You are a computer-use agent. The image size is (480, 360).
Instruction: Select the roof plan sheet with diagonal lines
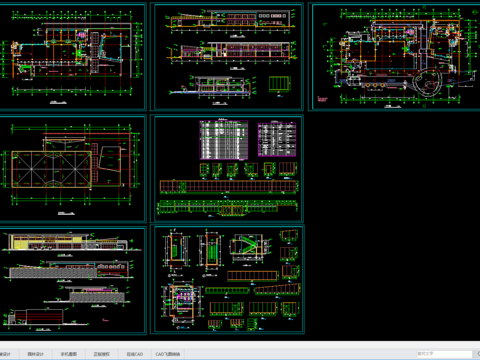point(72,169)
